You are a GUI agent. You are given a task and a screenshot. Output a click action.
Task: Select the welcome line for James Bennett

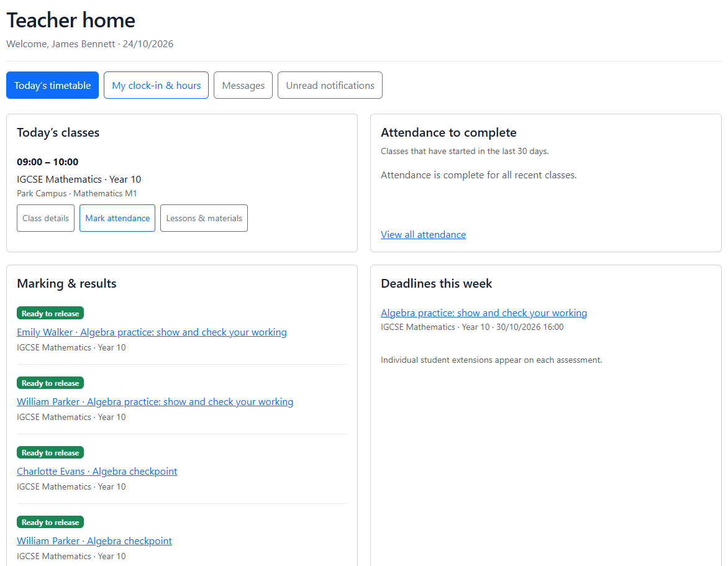pyautogui.click(x=90, y=44)
